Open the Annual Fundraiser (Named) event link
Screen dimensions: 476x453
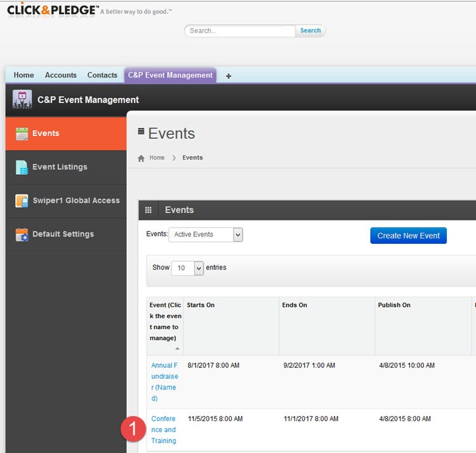(164, 382)
